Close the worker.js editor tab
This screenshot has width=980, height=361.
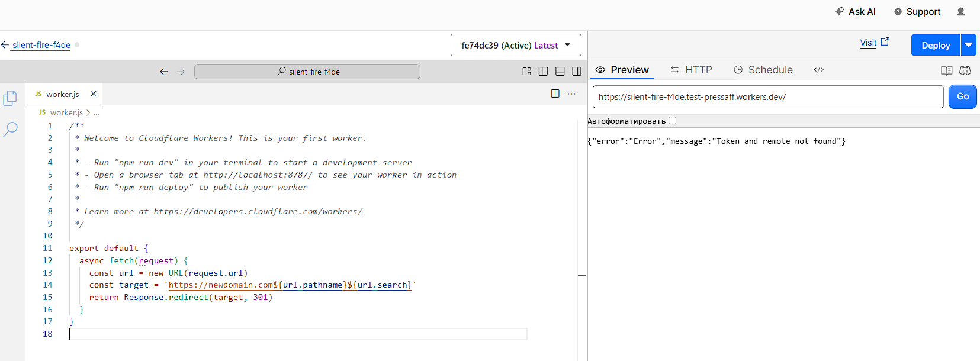(x=94, y=94)
